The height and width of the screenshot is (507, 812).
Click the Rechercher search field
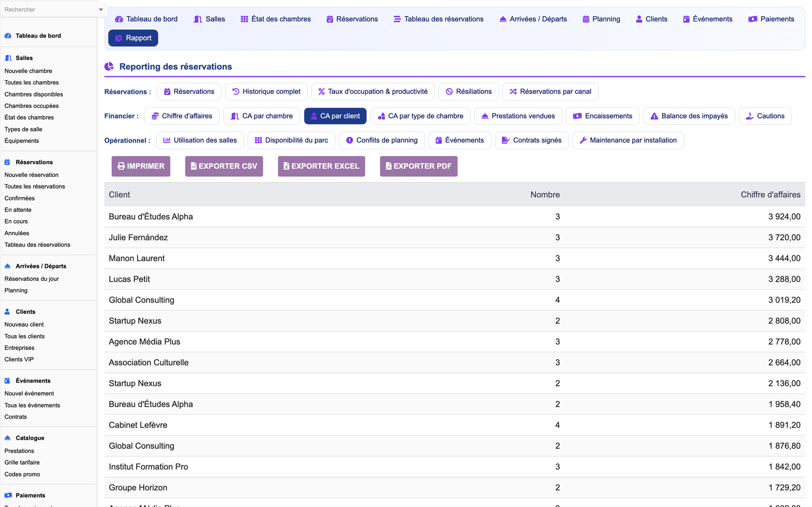pos(49,10)
